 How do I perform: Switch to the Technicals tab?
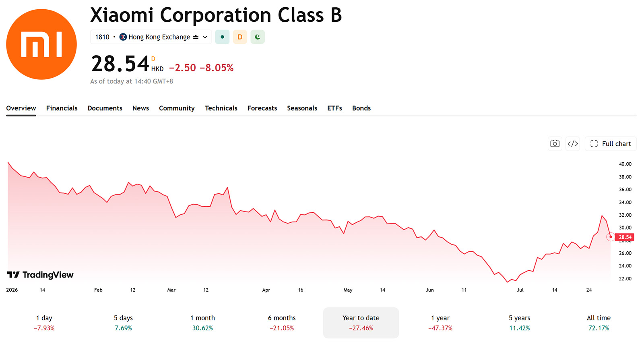tap(221, 108)
